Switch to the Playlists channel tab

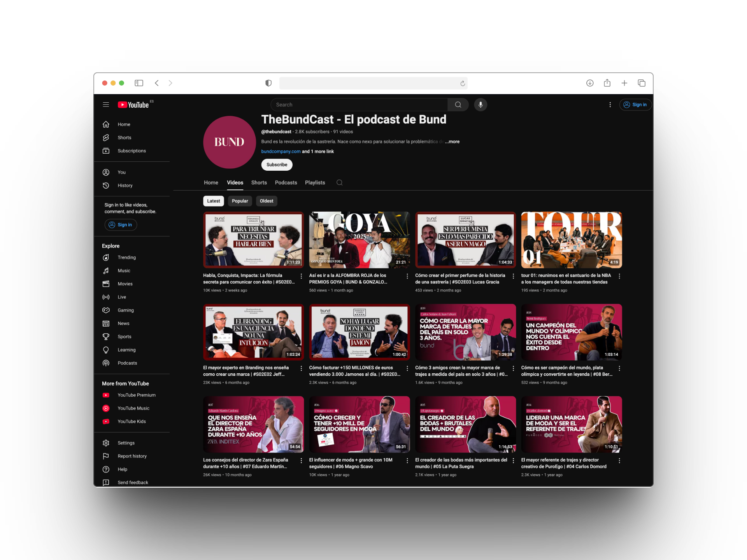click(315, 182)
